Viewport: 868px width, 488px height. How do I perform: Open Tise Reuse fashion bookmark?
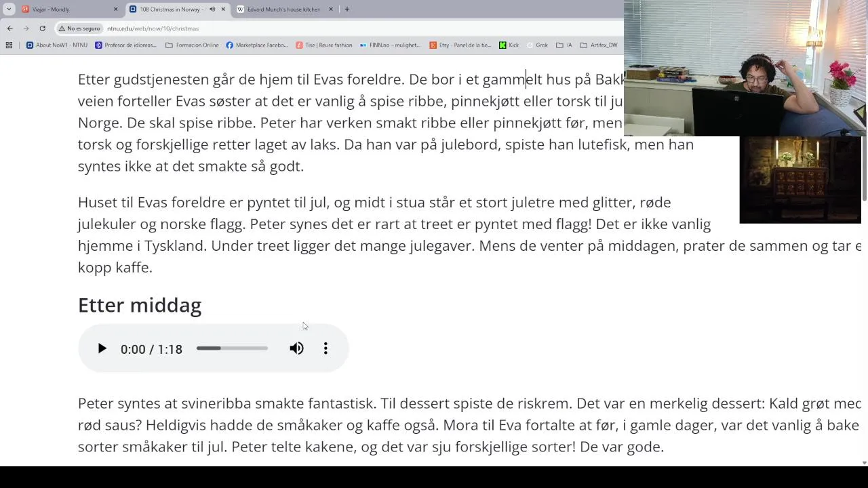tap(324, 45)
